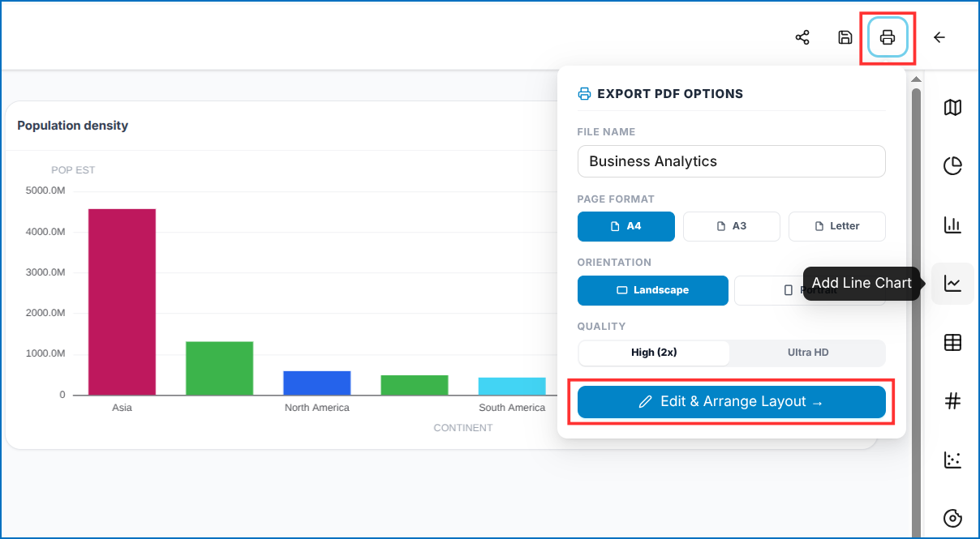Click the scrollbar up arrow
Screen dimensions: 980x539
pos(917,79)
